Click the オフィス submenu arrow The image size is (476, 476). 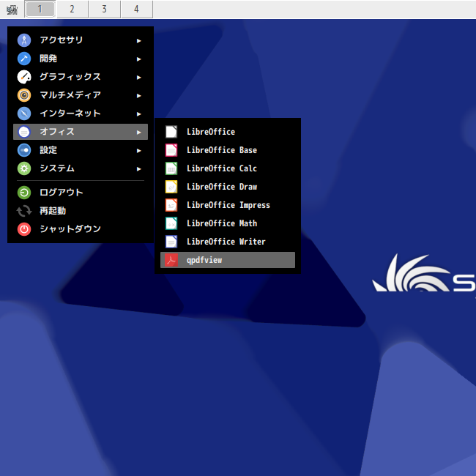(x=138, y=133)
